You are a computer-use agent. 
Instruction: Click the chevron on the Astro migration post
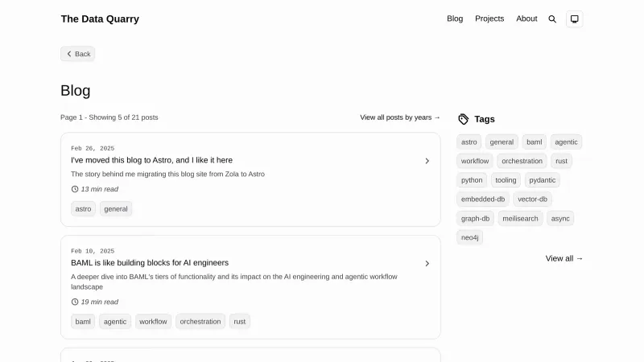[427, 161]
